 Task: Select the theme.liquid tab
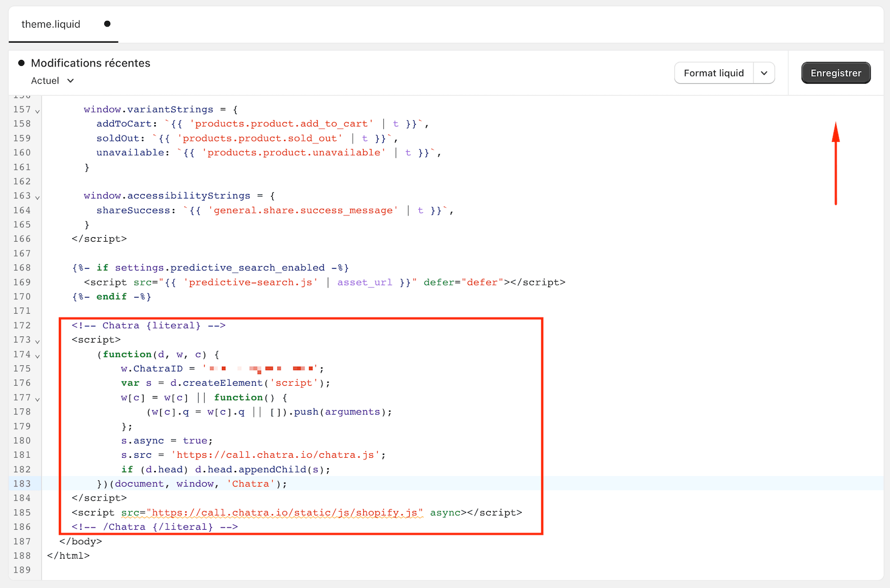[x=50, y=24]
